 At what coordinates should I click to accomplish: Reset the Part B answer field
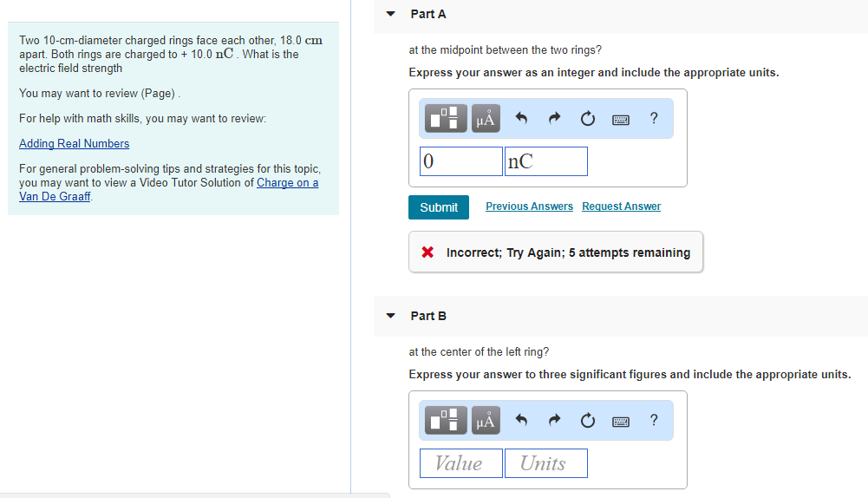588,422
